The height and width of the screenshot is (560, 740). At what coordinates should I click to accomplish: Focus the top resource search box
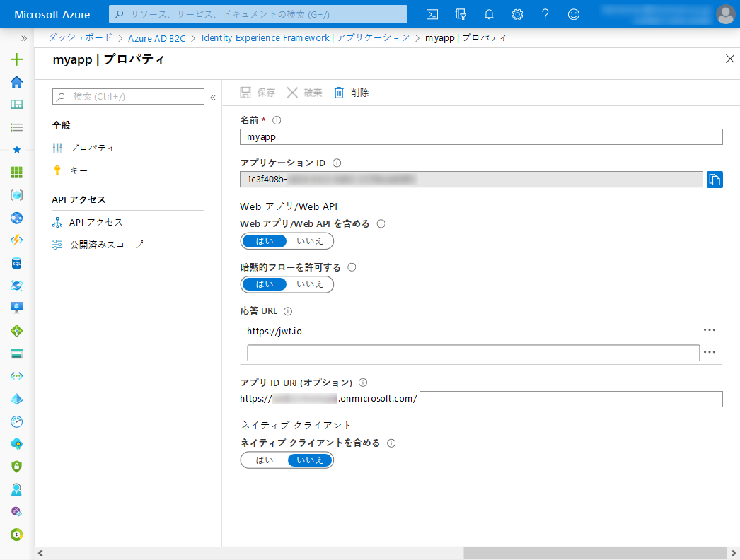[x=258, y=14]
